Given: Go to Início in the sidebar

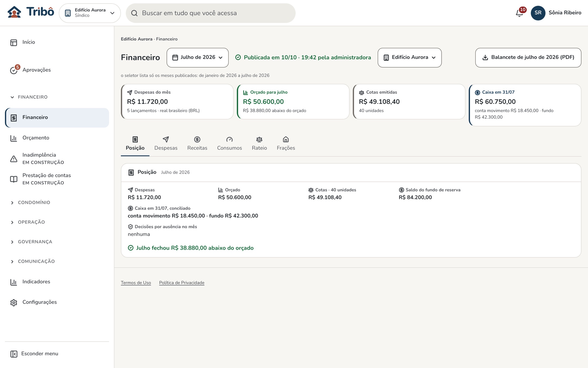Looking at the screenshot, I should click(57, 42).
